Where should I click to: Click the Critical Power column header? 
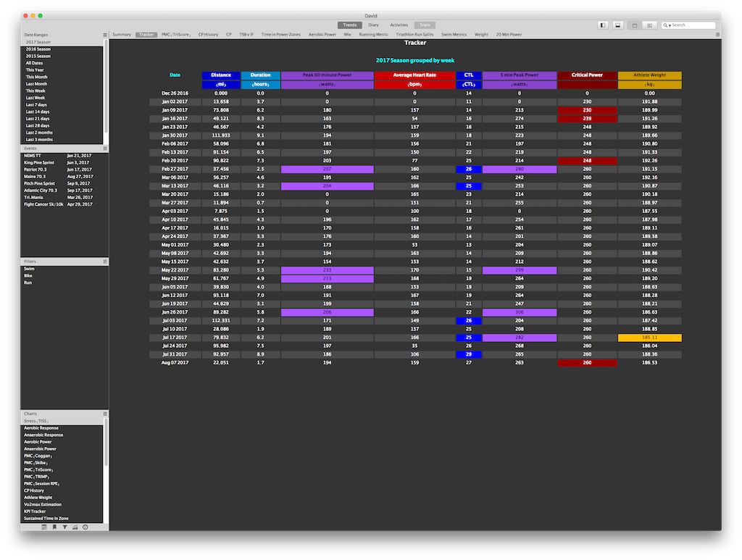(x=587, y=75)
